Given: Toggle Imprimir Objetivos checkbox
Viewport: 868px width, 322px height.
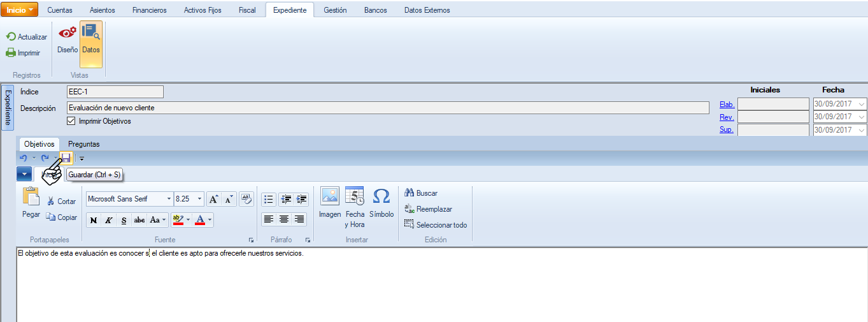Looking at the screenshot, I should point(71,121).
